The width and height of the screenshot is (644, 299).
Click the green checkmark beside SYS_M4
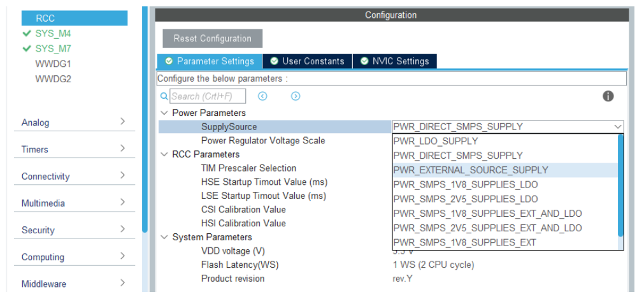pos(27,33)
